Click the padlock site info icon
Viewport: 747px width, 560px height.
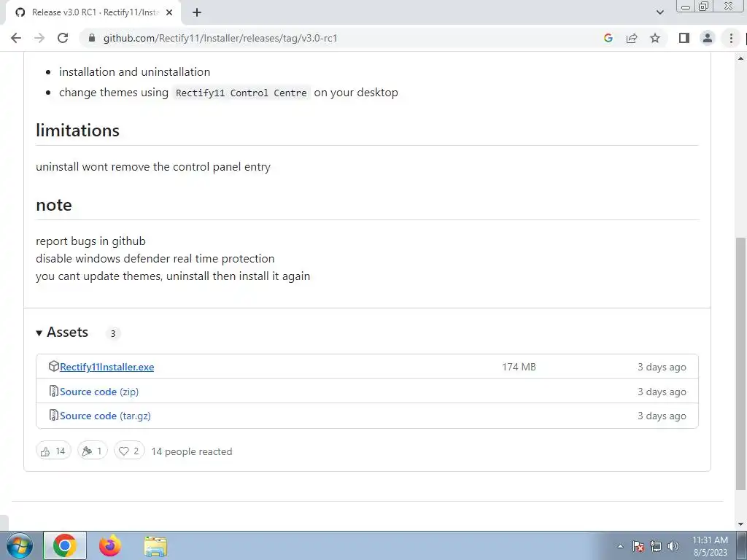[92, 38]
